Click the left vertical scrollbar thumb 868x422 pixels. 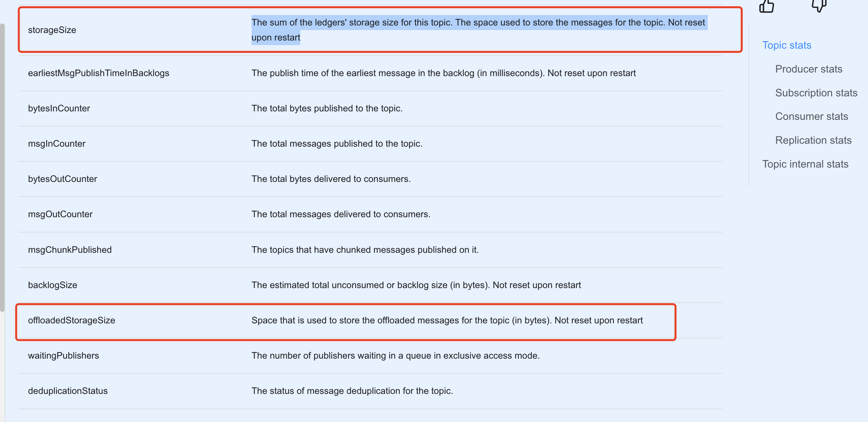point(2,167)
